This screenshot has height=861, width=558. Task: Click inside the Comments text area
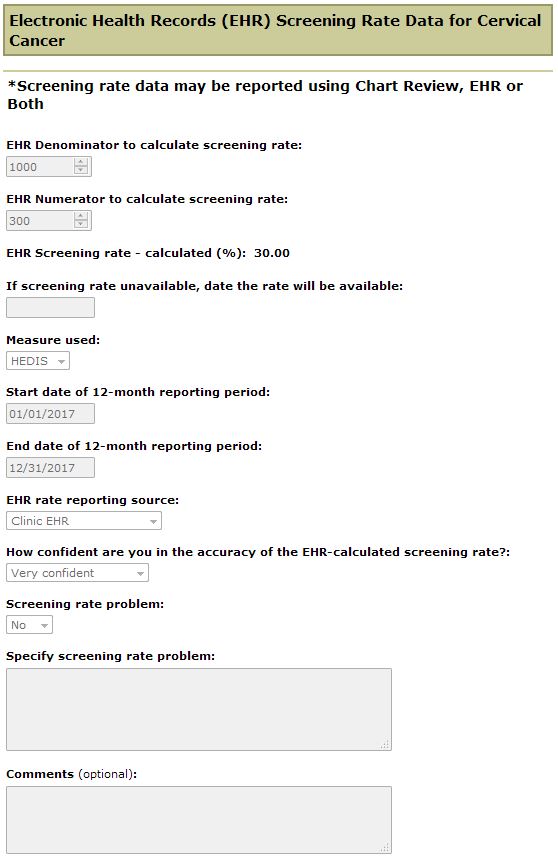[x=199, y=820]
